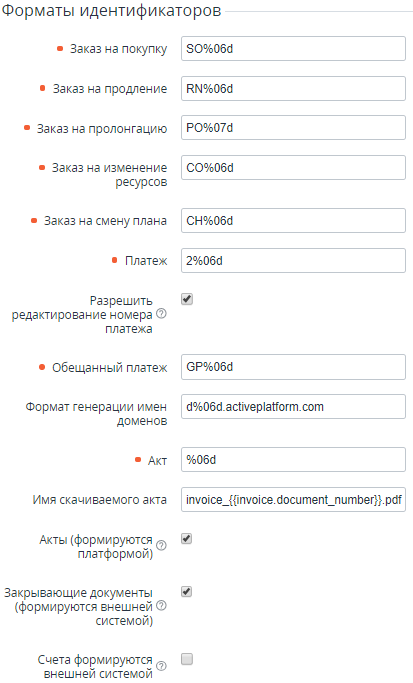
Task: Select the Заказ на изменение ресурсов field
Action: (293, 168)
